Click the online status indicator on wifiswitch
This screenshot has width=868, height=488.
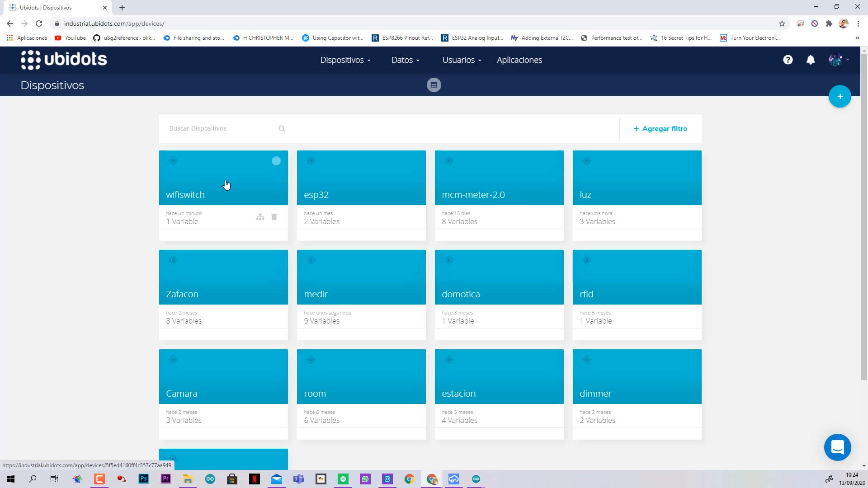point(275,161)
